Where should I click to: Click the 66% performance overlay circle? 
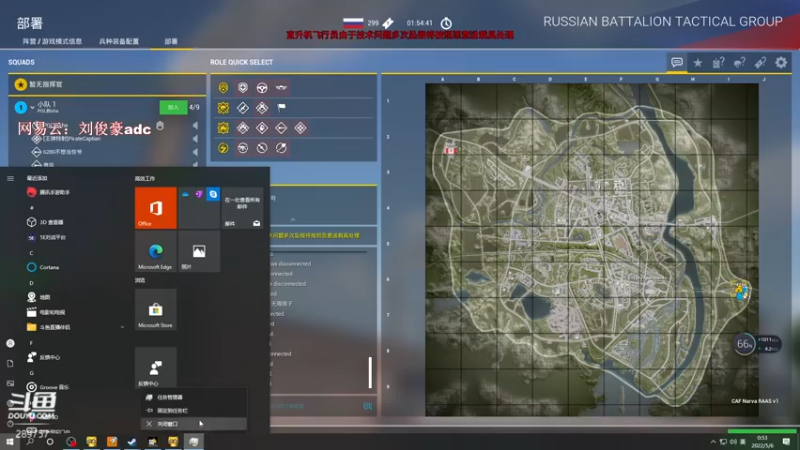pos(744,344)
